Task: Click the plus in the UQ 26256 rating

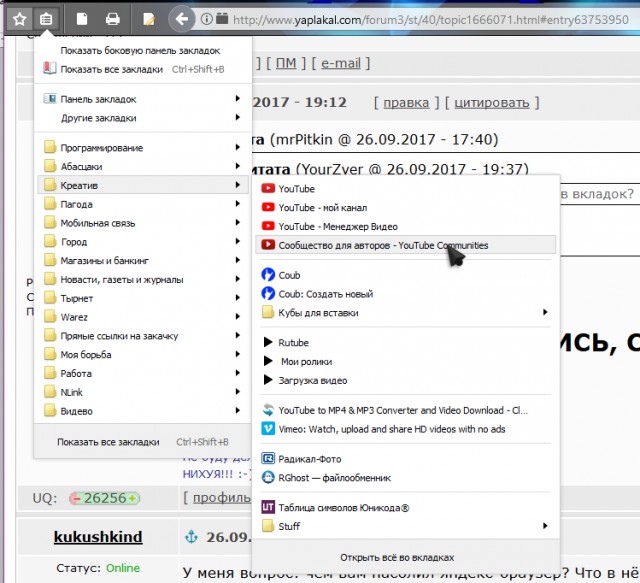Action: click(x=133, y=498)
